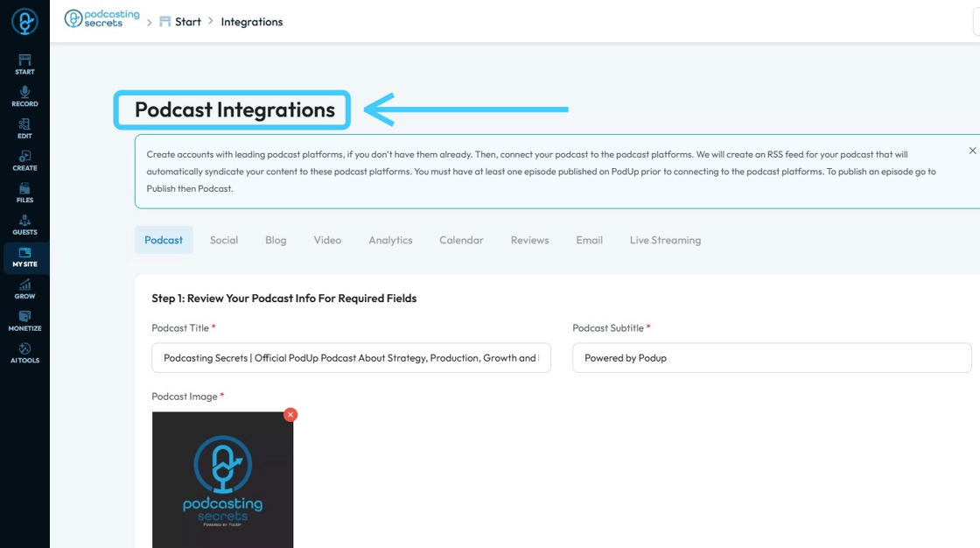This screenshot has height=548, width=980.
Task: Click the Podcast Subtitle input field
Action: [x=772, y=358]
